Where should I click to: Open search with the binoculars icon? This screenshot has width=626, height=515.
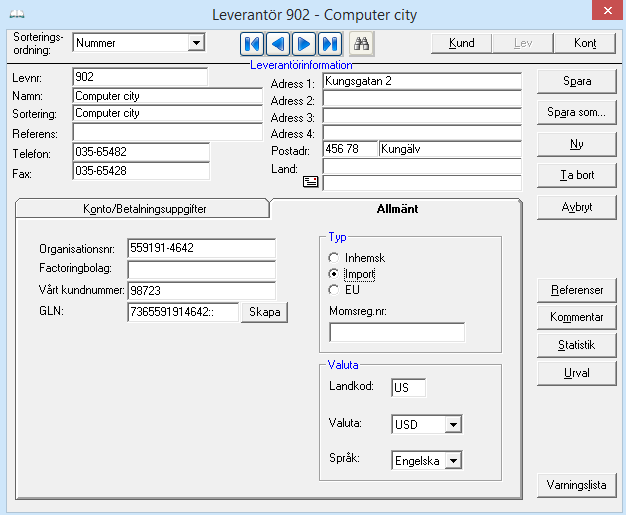tap(361, 44)
